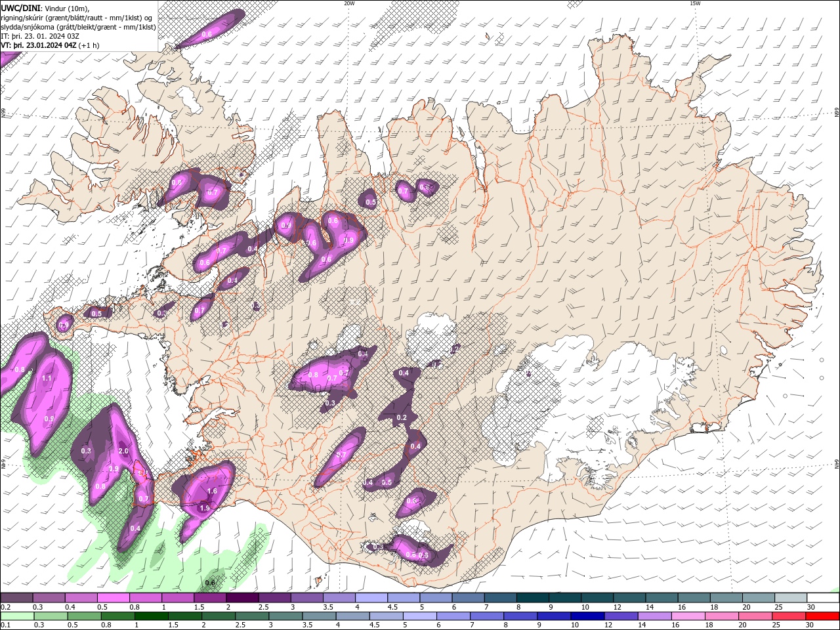The image size is (840, 630).
Task: Click the 1.1 precipitation value on the map
Action: [x=47, y=379]
